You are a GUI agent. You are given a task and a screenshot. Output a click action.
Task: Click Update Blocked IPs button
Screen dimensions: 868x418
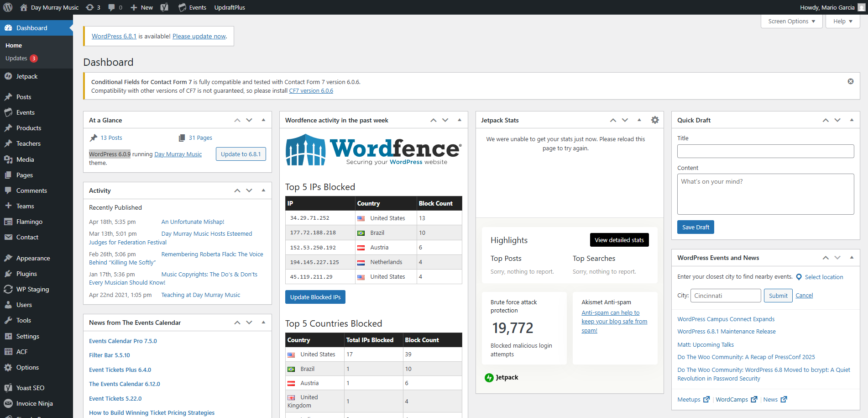tap(315, 297)
